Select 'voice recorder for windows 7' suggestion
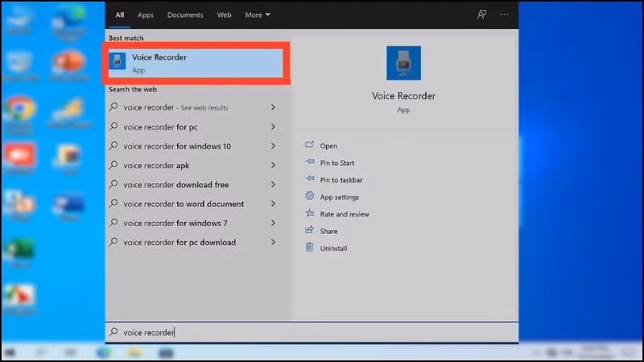The width and height of the screenshot is (644, 362). tap(192, 224)
